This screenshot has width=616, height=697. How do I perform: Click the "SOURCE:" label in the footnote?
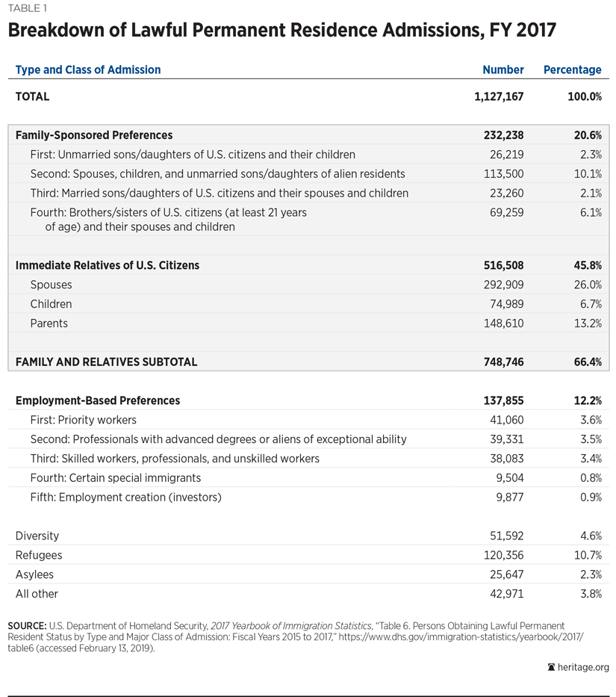point(28,625)
